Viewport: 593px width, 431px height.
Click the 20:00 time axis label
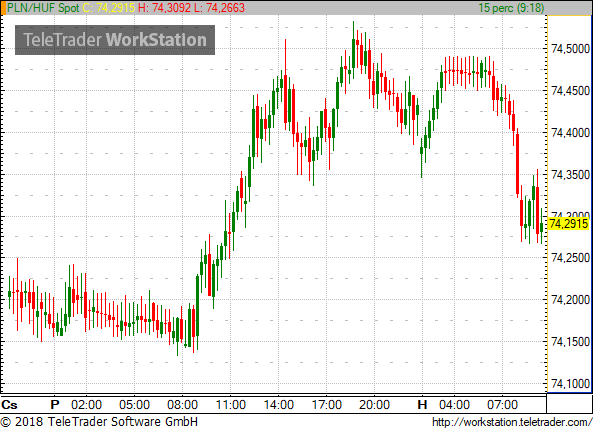pyautogui.click(x=374, y=405)
